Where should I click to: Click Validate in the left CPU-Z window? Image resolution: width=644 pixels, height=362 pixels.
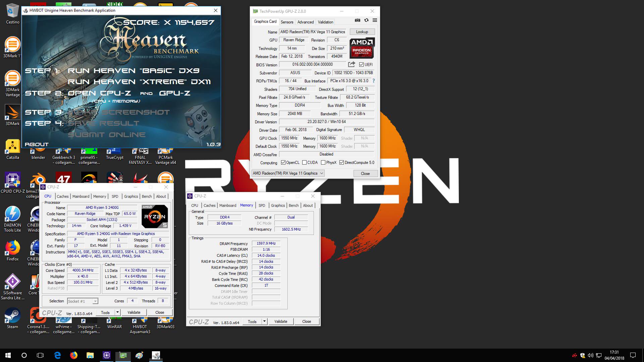(134, 312)
